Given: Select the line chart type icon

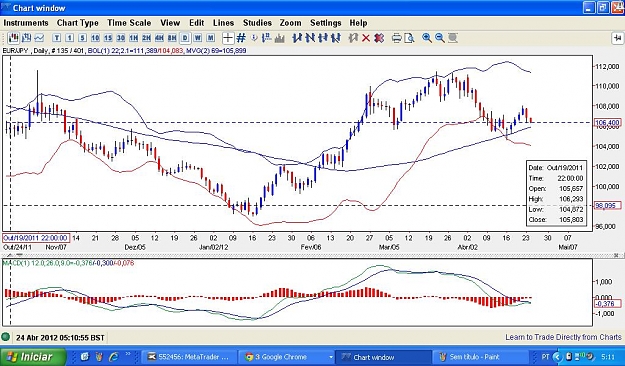Looking at the screenshot, I should [39, 38].
